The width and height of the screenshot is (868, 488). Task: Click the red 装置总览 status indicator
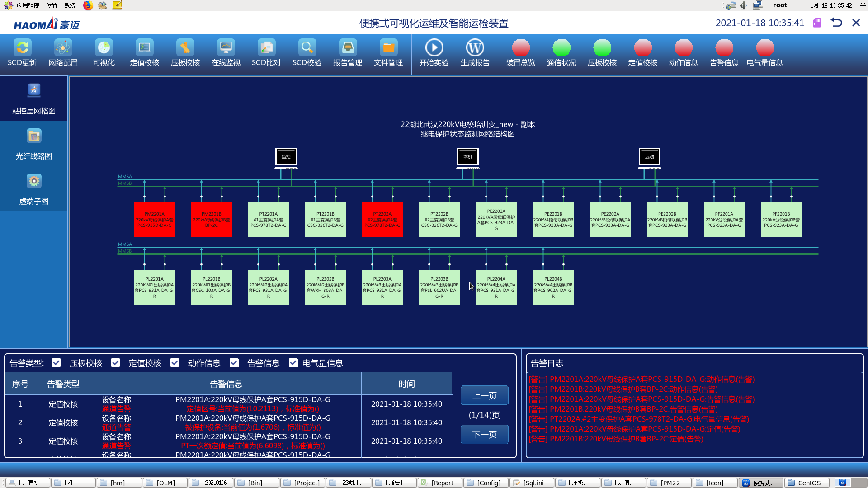click(x=520, y=48)
